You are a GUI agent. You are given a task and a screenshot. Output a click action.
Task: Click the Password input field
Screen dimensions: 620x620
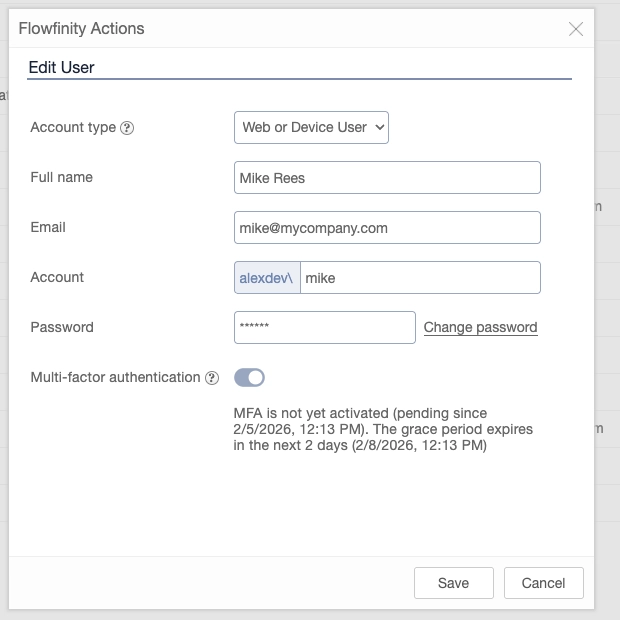[x=325, y=327]
